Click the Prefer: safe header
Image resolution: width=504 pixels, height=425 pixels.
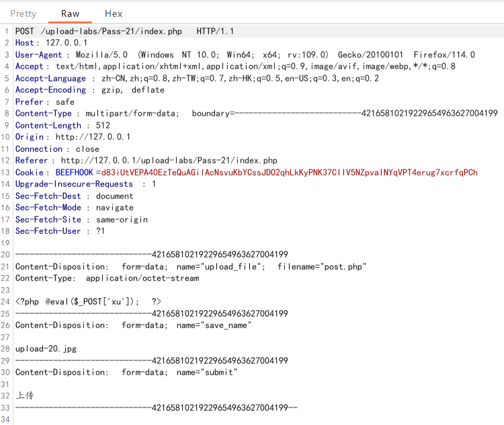point(44,102)
